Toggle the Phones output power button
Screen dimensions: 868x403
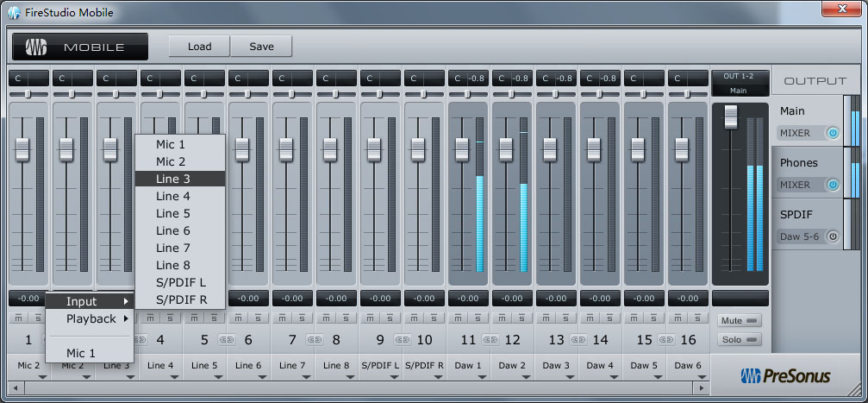833,185
